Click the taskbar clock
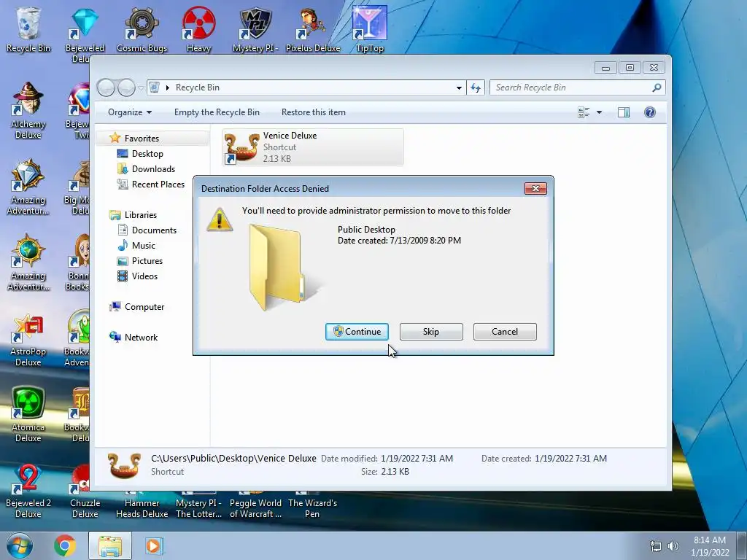 (x=710, y=546)
